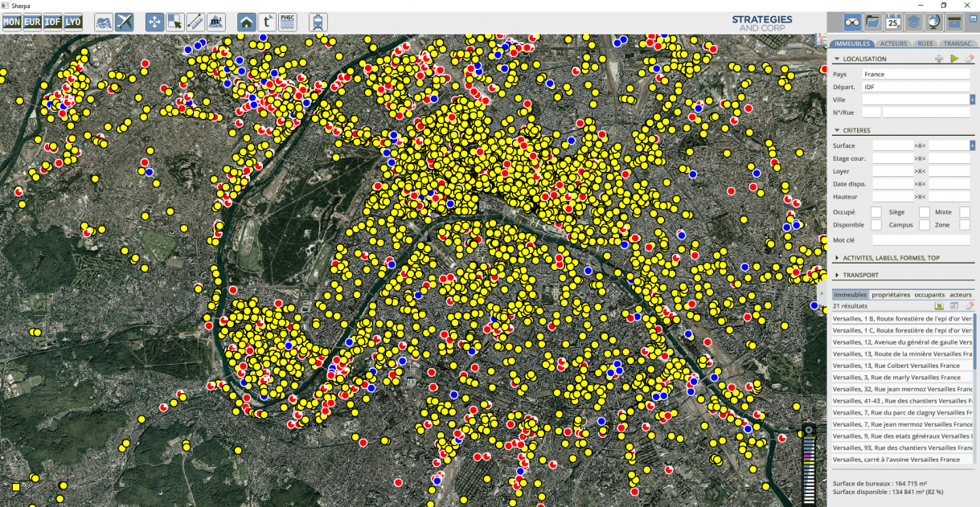Run search with the yellow play arrow
Image resolution: width=980 pixels, height=507 pixels.
[954, 59]
